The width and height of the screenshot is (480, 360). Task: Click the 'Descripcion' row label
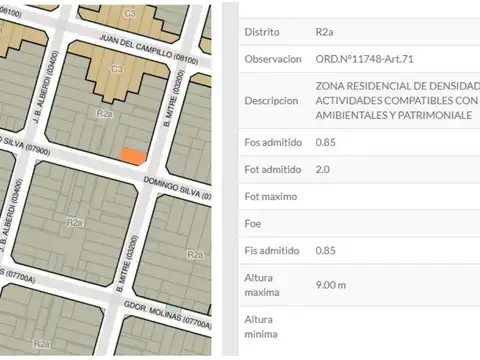(271, 101)
